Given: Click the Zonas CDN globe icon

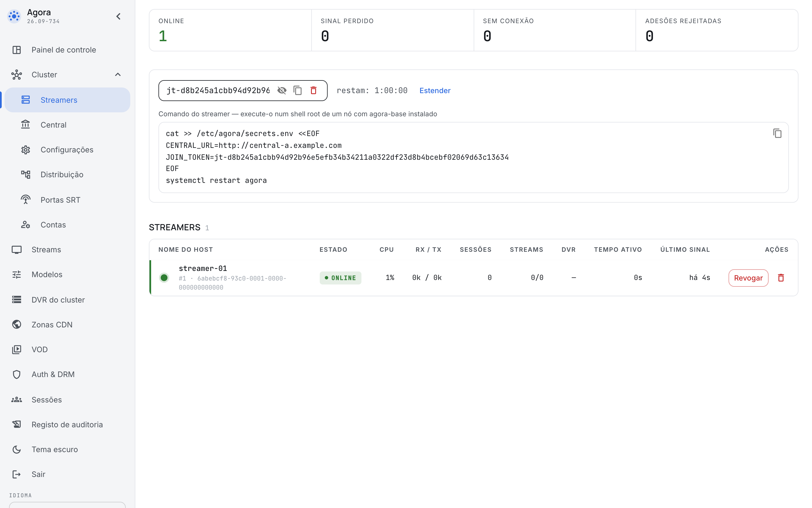Looking at the screenshot, I should click(x=16, y=325).
